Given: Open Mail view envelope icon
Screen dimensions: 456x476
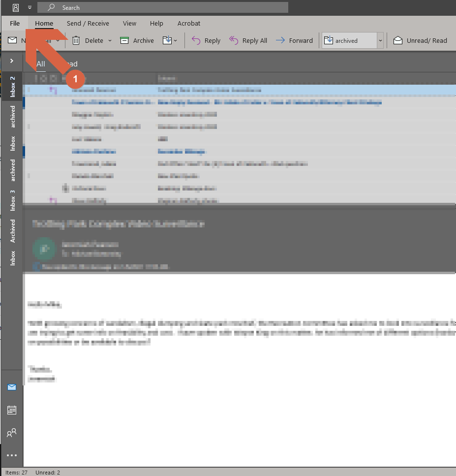Looking at the screenshot, I should coord(12,387).
